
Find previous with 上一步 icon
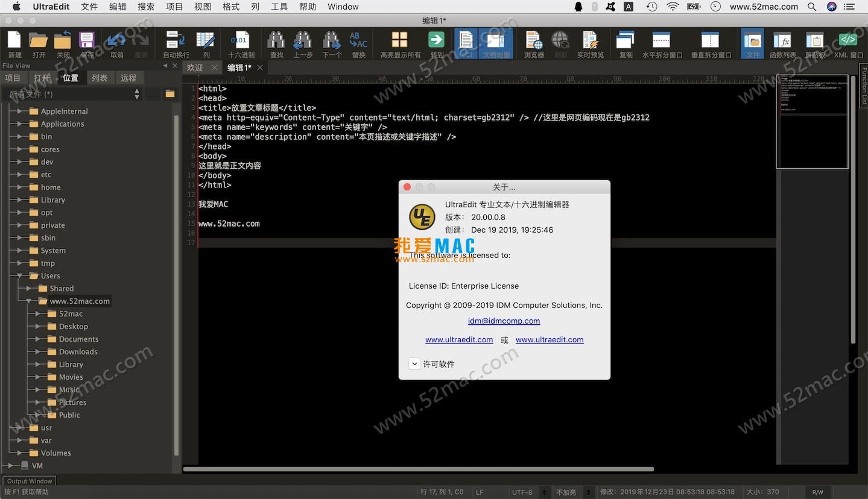point(302,43)
